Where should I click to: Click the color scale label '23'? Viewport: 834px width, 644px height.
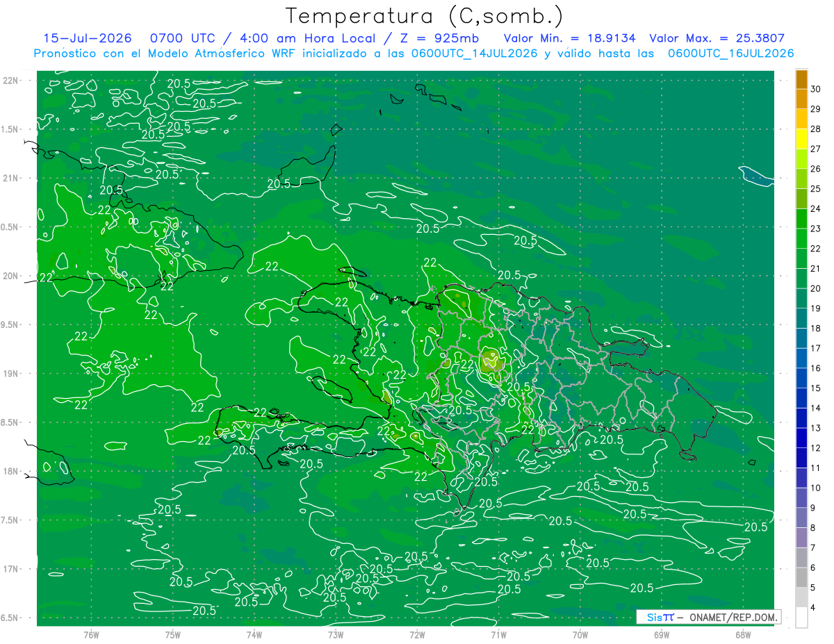(816, 229)
